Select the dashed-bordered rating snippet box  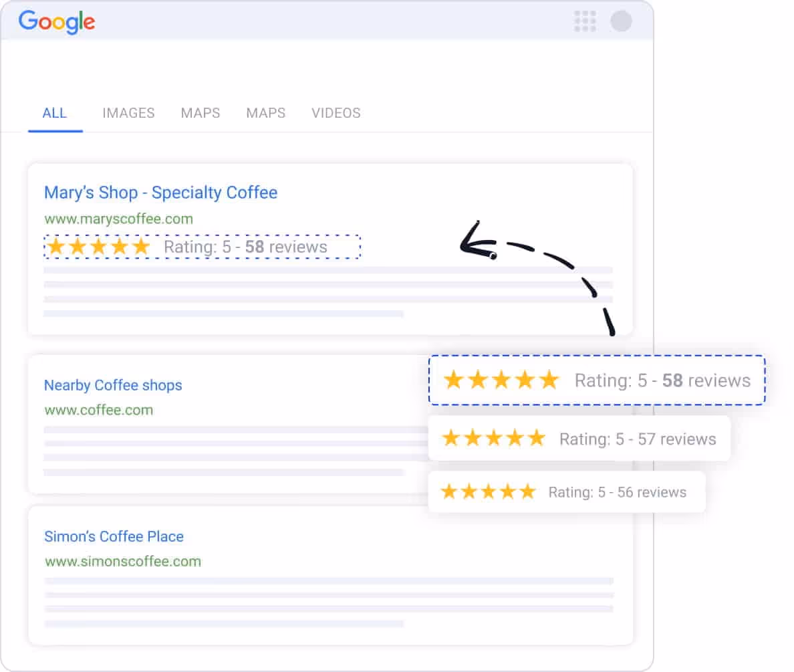coord(597,380)
